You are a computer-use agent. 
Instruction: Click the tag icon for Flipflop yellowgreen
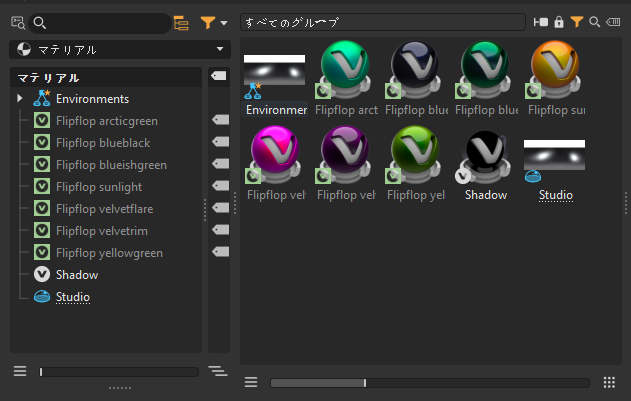point(220,252)
